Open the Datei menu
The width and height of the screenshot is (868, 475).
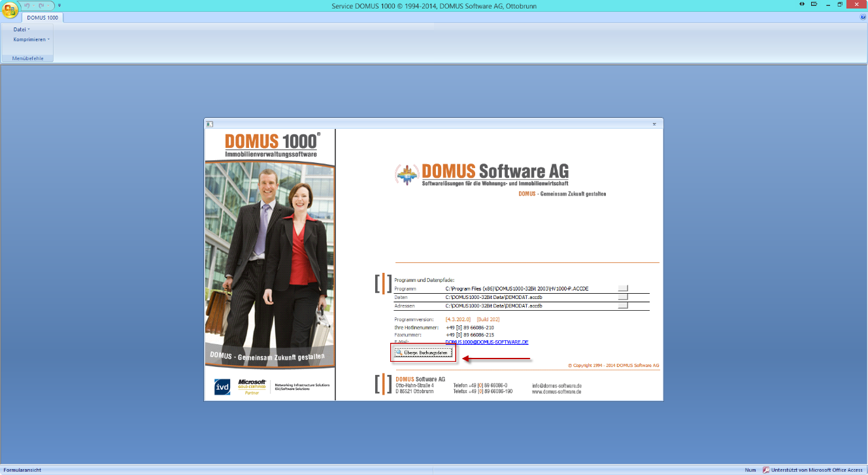point(22,29)
